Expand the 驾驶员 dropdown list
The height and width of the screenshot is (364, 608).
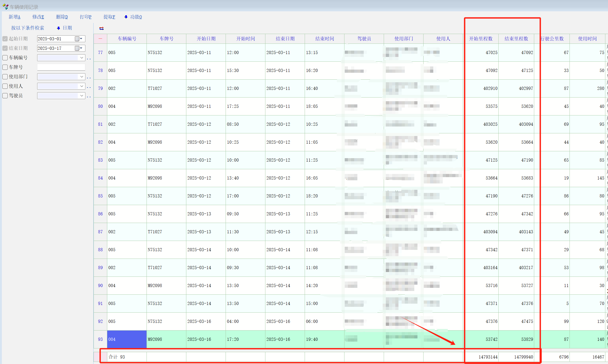coord(82,96)
